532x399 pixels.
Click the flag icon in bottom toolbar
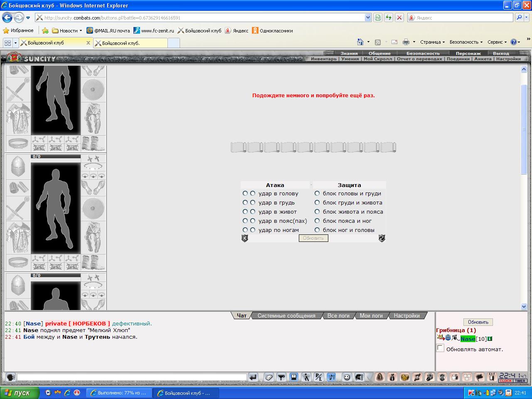coord(480,377)
